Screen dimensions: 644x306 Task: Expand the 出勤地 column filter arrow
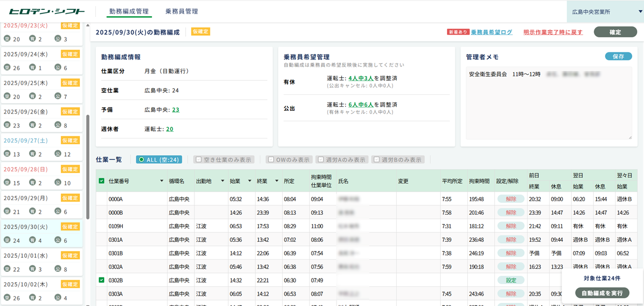pyautogui.click(x=222, y=181)
